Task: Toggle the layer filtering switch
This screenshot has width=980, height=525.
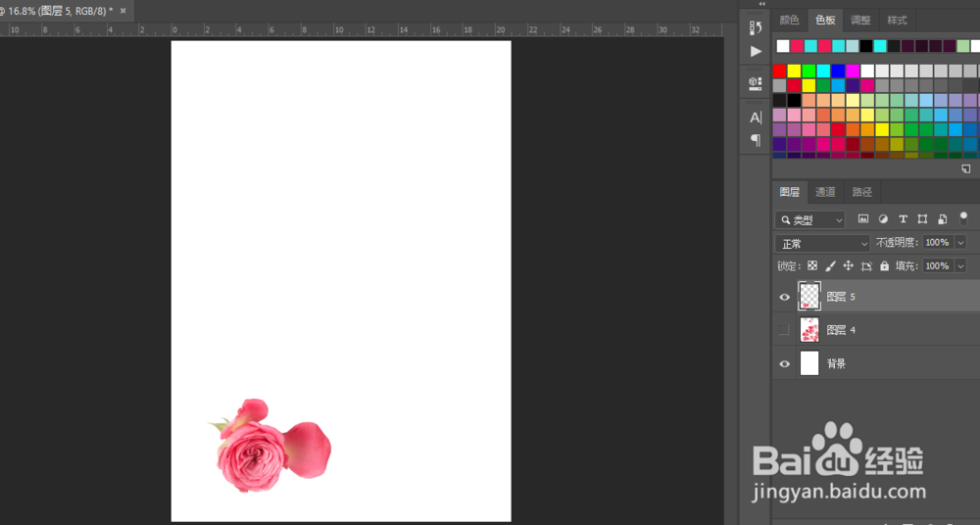Action: tap(963, 218)
